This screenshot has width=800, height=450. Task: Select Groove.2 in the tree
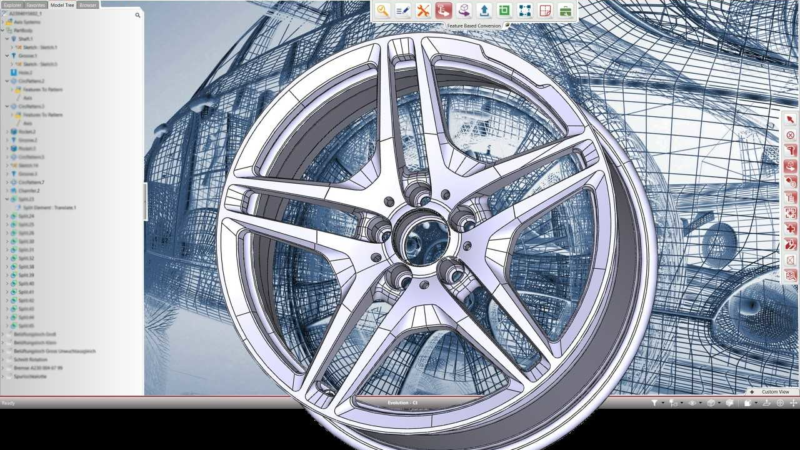point(28,140)
